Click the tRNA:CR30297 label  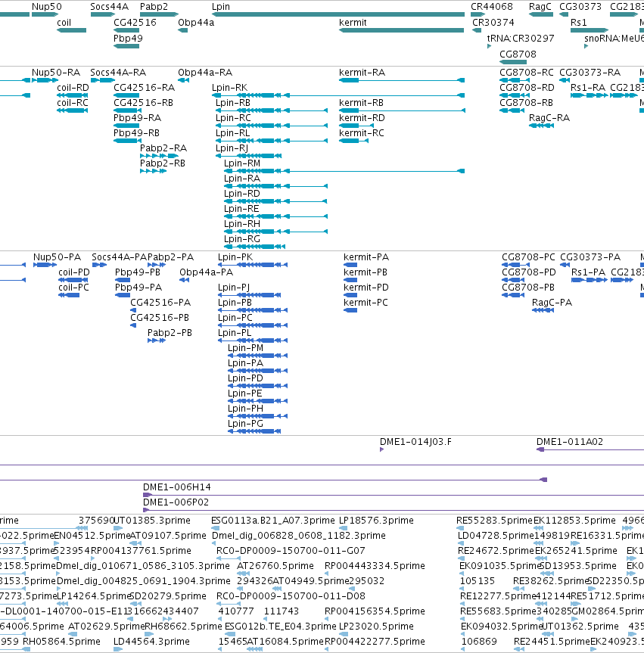click(521, 39)
